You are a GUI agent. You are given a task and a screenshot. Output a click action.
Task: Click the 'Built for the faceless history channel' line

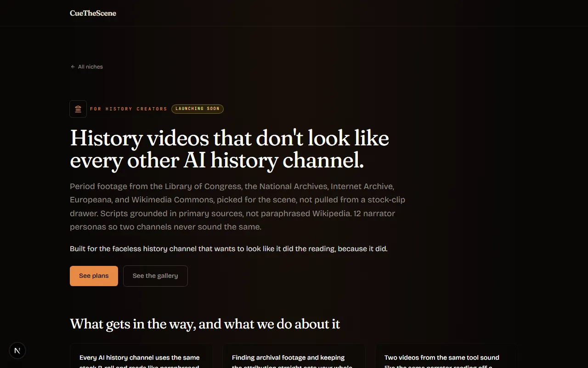pos(229,249)
